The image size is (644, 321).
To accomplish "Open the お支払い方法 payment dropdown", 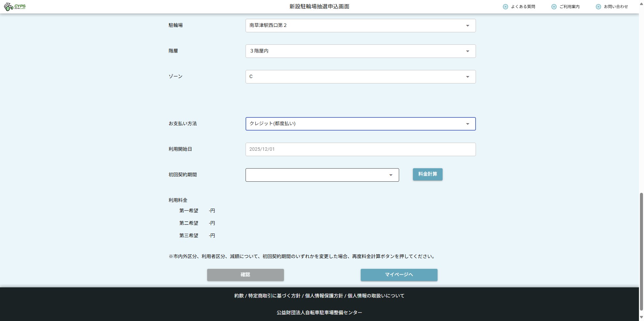I will (x=360, y=124).
